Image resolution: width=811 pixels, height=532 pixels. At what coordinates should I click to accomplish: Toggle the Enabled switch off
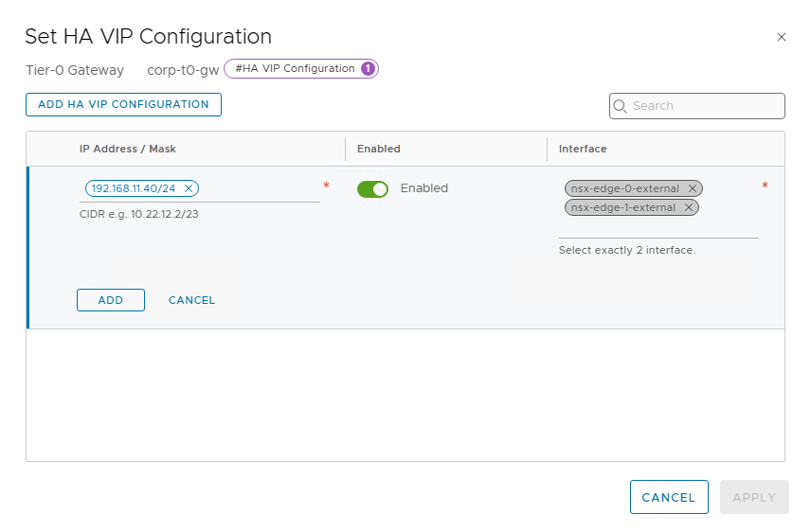[372, 189]
